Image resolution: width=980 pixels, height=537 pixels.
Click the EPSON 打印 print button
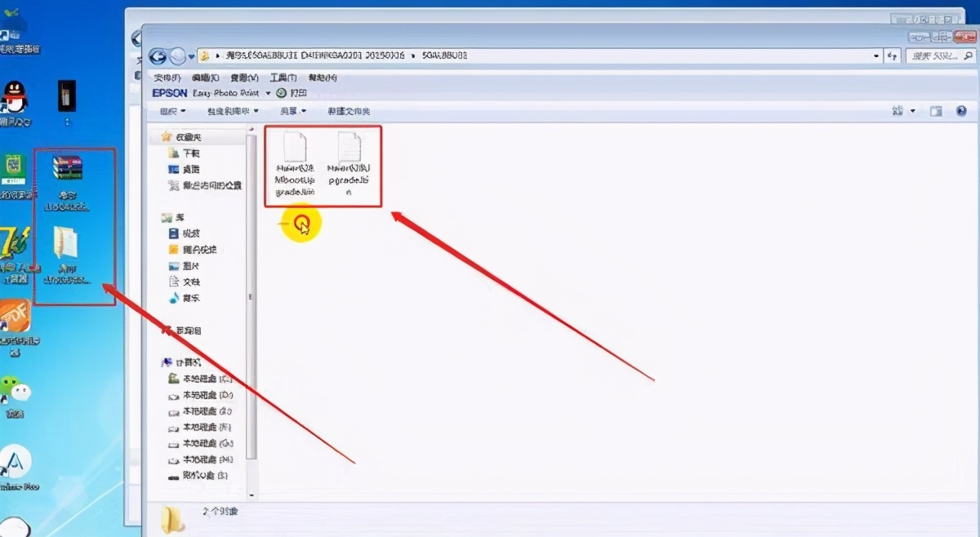(292, 93)
